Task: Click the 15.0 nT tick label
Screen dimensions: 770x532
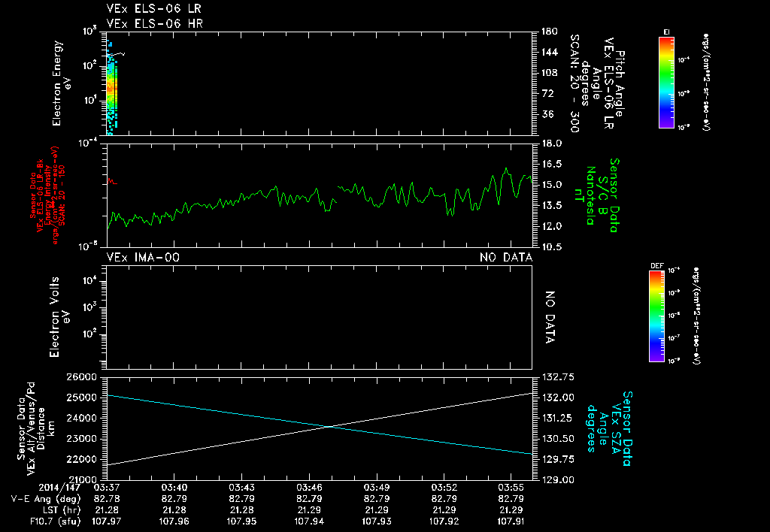Action: click(x=551, y=185)
